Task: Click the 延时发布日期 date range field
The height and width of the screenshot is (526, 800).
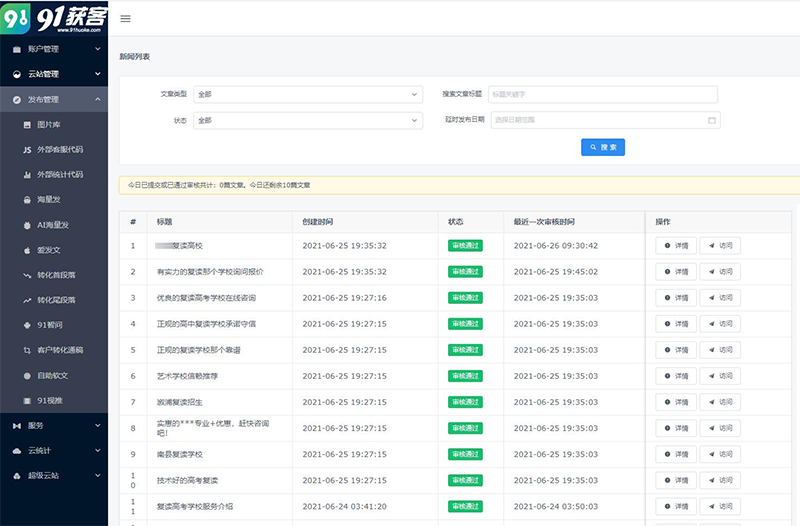Action: [x=606, y=120]
